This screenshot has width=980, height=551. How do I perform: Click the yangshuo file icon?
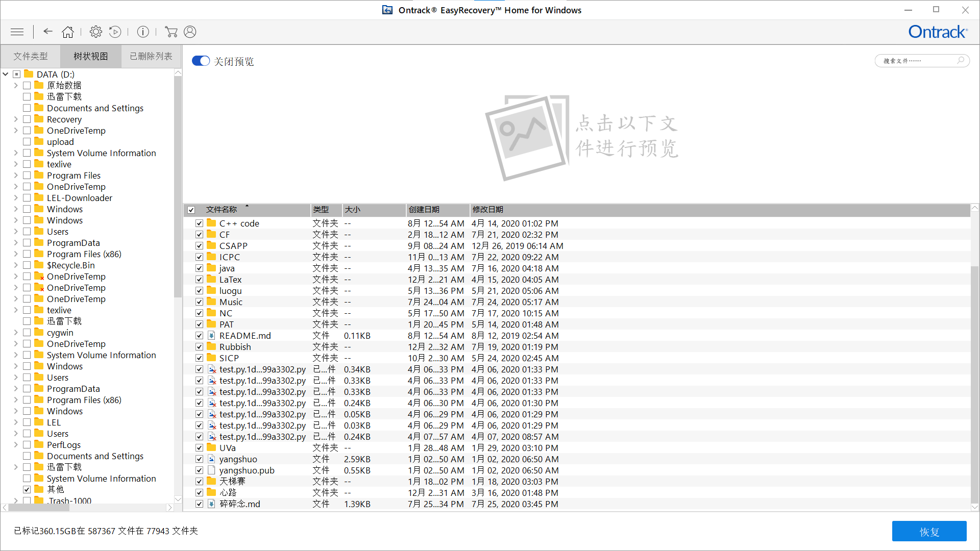(x=211, y=459)
